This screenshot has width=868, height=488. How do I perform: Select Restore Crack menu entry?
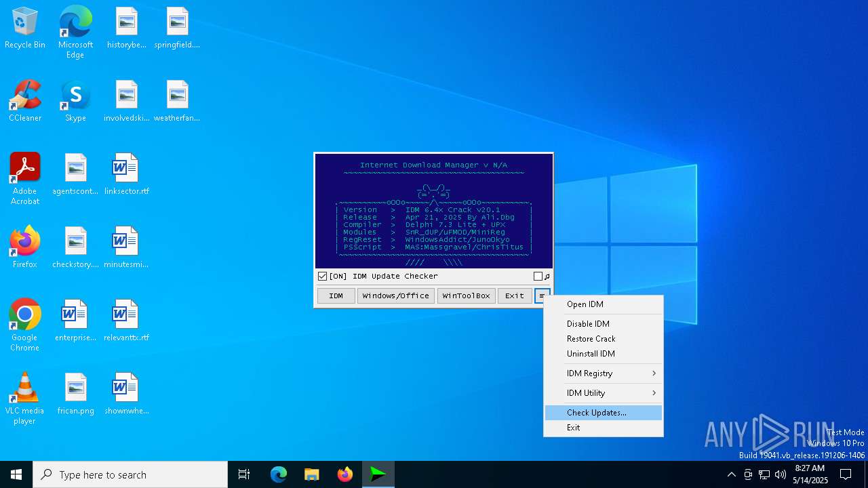(604, 339)
